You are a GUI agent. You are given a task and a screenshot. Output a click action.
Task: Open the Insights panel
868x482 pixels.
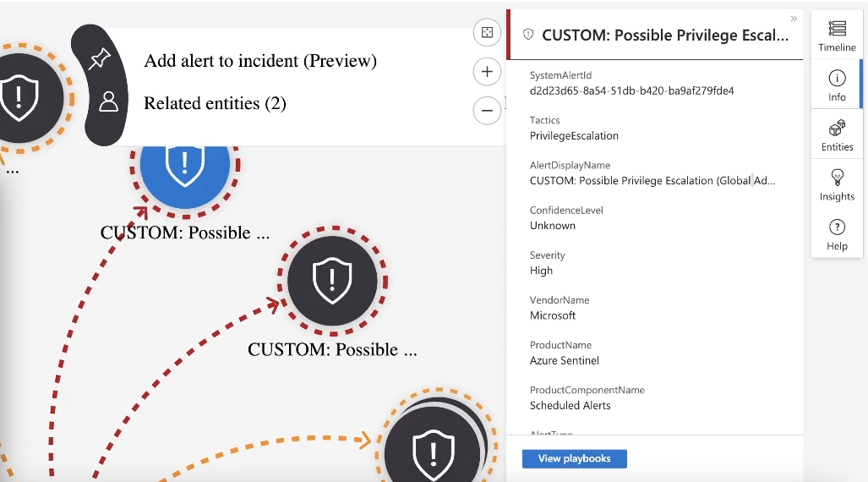(x=837, y=185)
